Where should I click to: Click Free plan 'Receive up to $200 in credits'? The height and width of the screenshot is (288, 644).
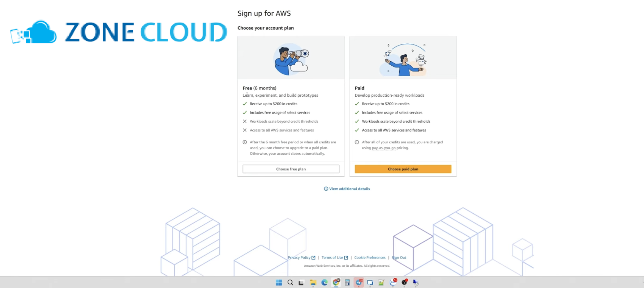coord(273,104)
